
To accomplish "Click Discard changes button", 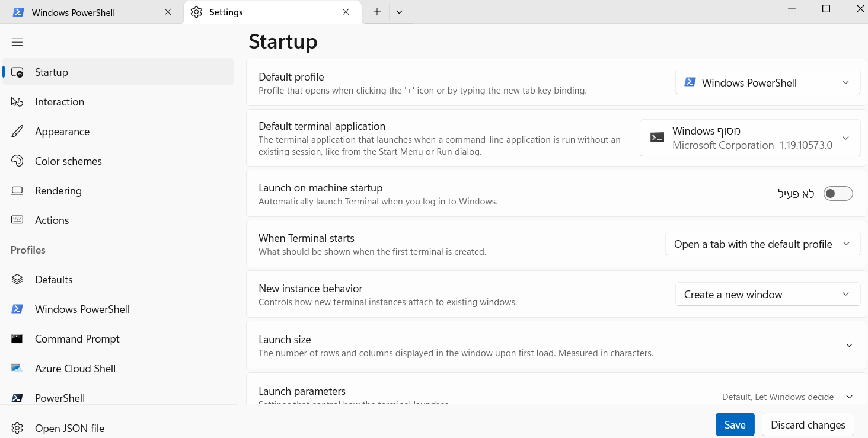I will point(808,425).
